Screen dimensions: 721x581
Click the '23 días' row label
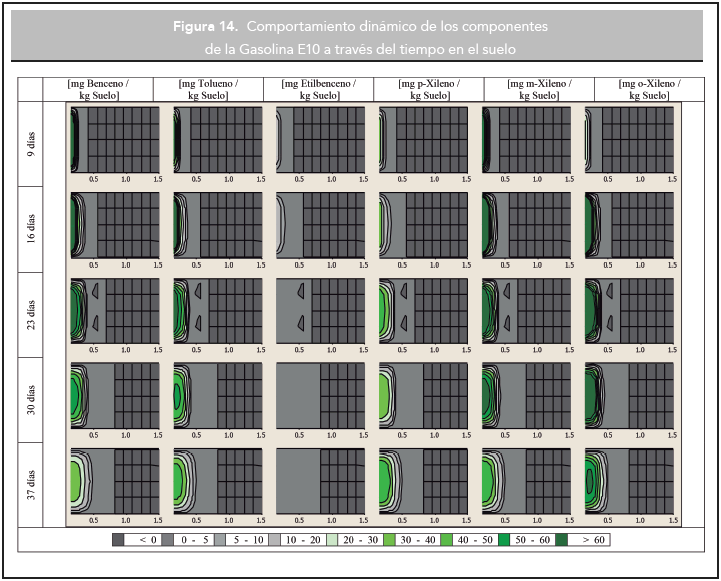[31, 315]
